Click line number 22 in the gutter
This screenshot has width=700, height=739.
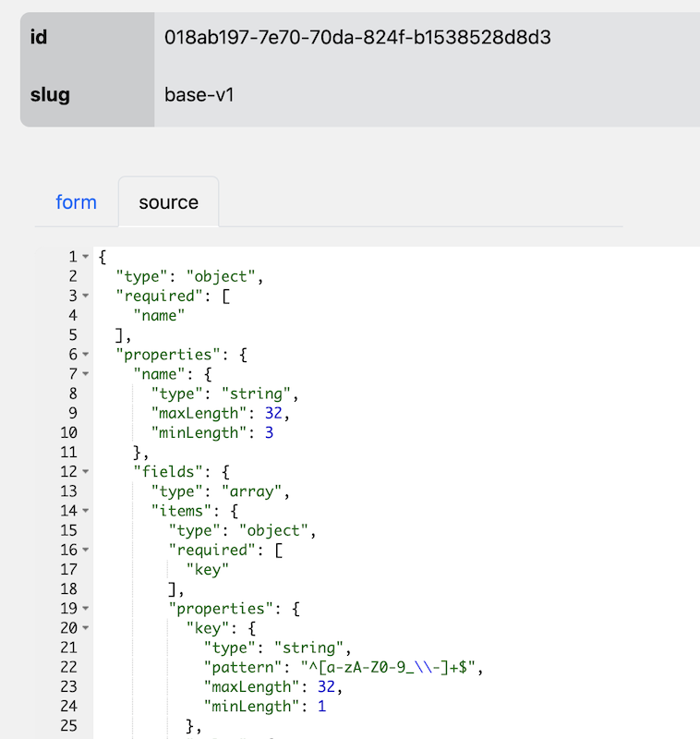pyautogui.click(x=69, y=667)
